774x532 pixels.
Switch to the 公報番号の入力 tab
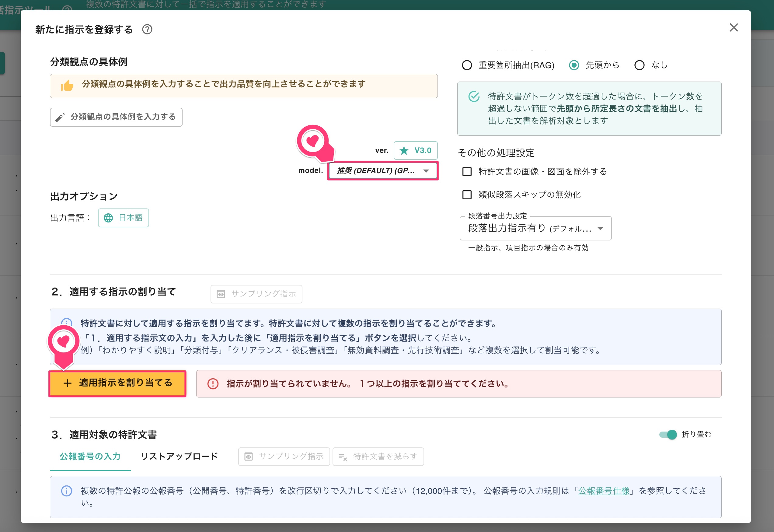[90, 456]
